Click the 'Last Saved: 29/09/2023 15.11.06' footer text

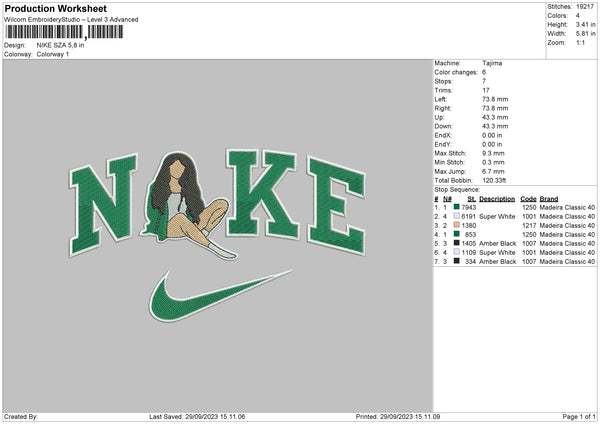coord(197,417)
